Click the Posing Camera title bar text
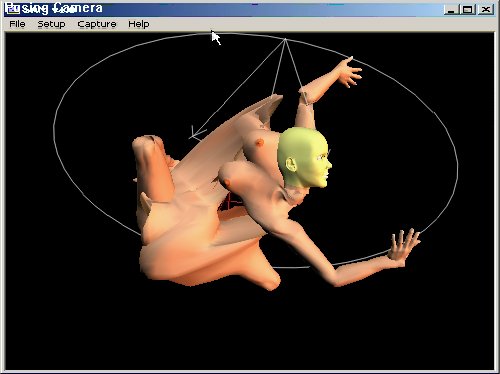The image size is (500, 374). click(x=62, y=9)
